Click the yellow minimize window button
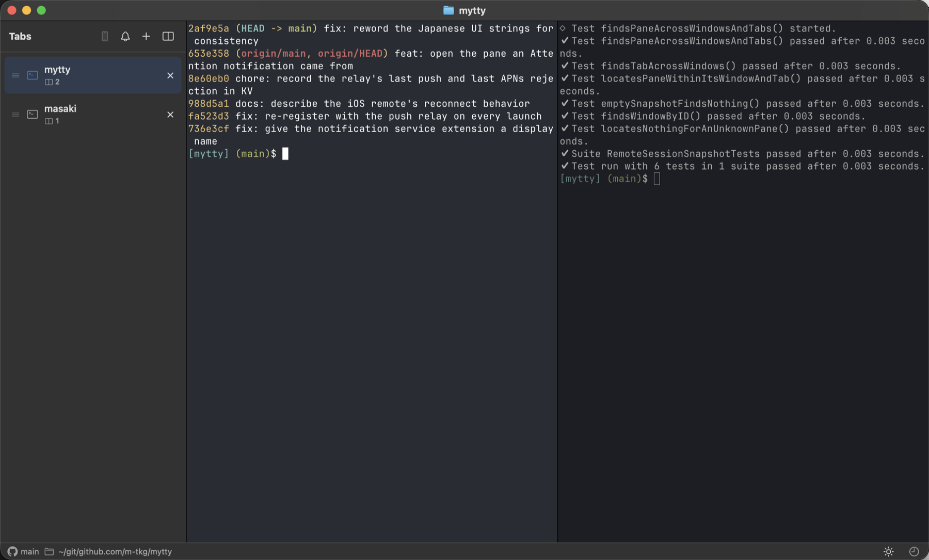 click(x=27, y=10)
